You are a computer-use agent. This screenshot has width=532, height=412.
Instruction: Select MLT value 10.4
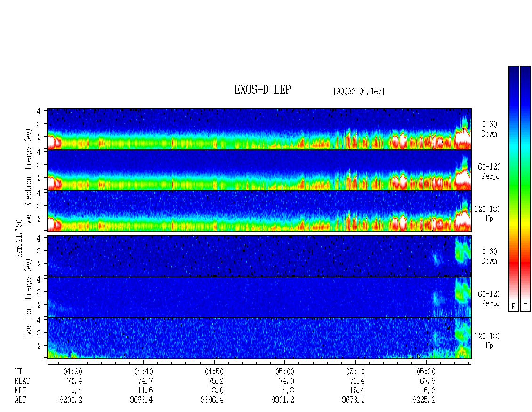pyautogui.click(x=74, y=391)
